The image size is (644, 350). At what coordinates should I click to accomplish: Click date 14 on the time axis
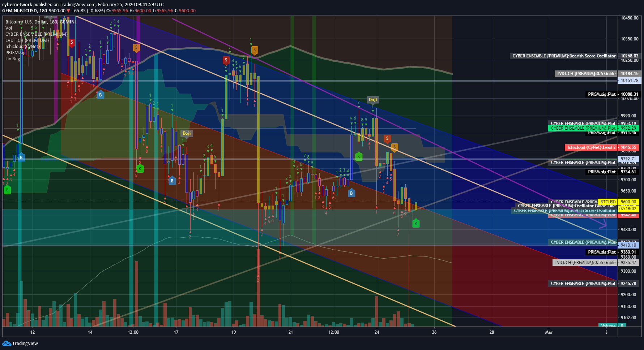pyautogui.click(x=90, y=332)
